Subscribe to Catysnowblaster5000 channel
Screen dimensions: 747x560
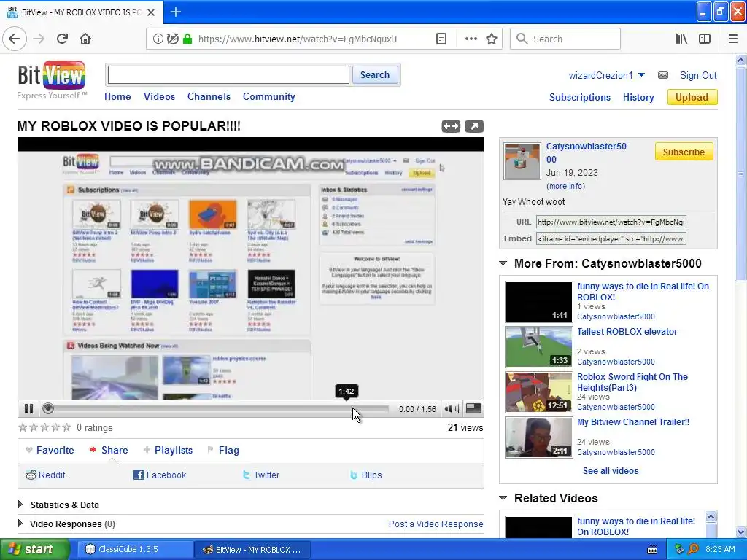tap(684, 152)
